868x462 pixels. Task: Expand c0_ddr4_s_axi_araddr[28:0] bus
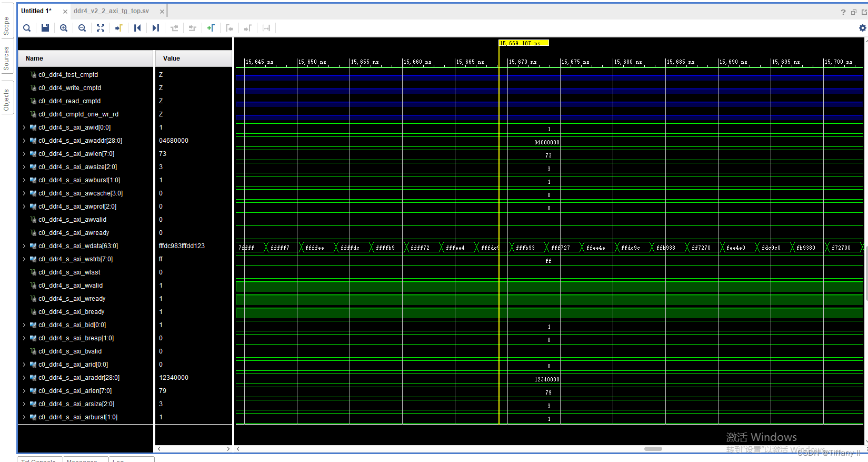tap(24, 378)
